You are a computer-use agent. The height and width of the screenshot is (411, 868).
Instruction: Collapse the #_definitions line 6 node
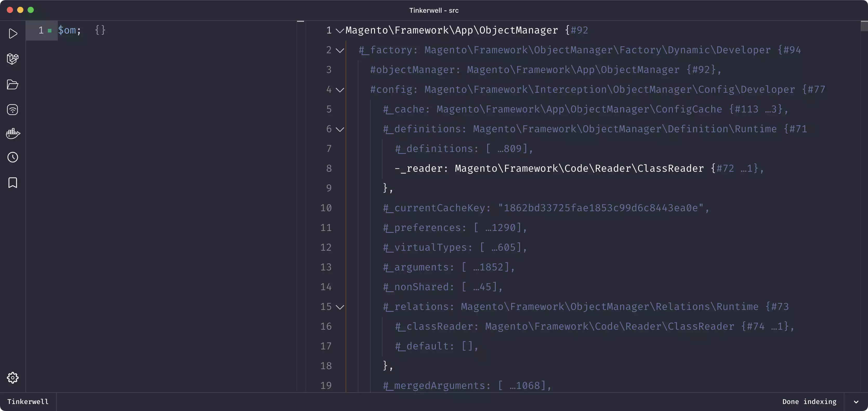pyautogui.click(x=340, y=129)
